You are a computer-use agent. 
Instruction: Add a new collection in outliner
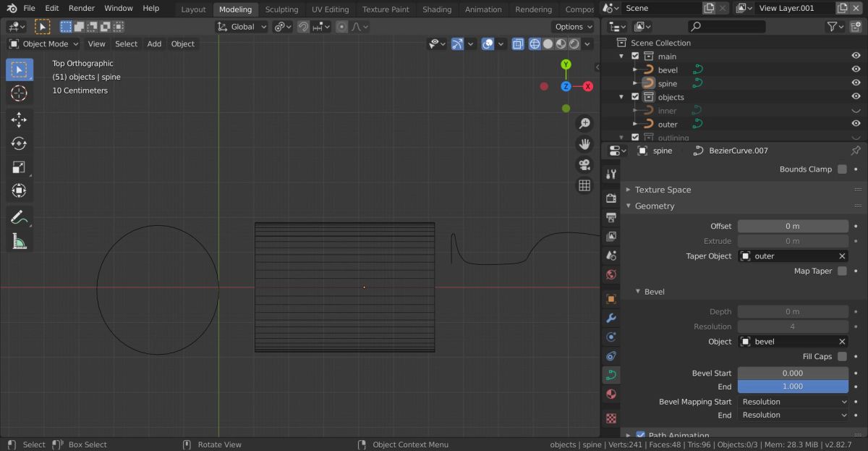[x=856, y=26]
